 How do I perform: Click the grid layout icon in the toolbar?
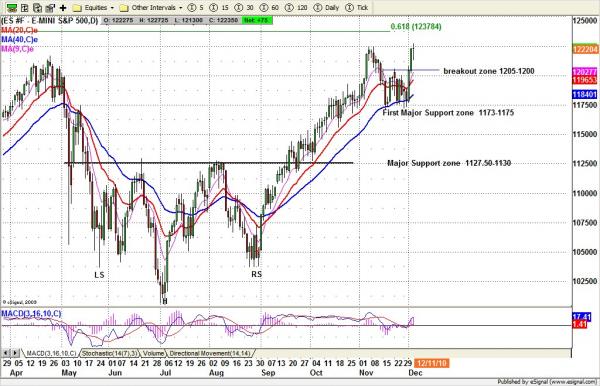[x=25, y=7]
